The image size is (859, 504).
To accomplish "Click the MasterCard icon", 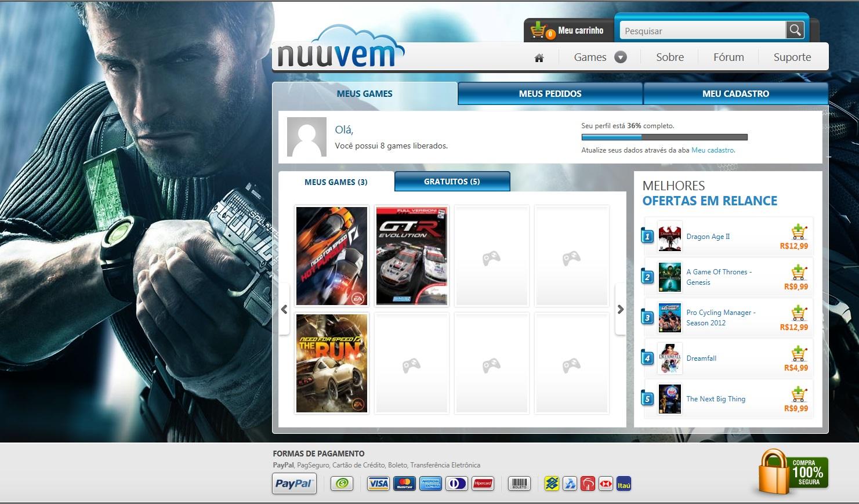I will point(404,483).
